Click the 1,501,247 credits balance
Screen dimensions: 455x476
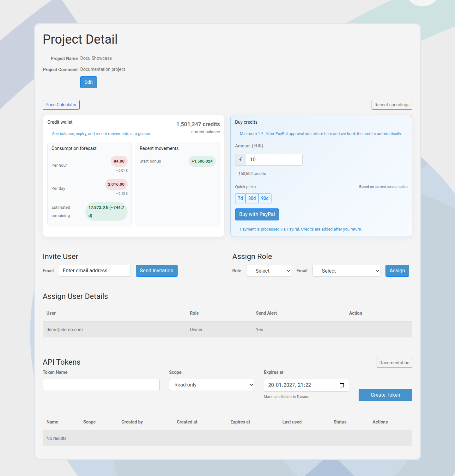[x=198, y=124]
